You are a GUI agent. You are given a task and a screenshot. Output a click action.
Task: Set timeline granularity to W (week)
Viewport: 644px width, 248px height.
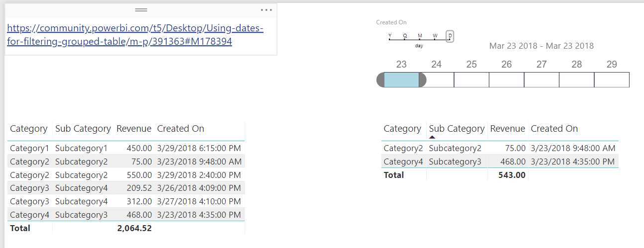435,36
